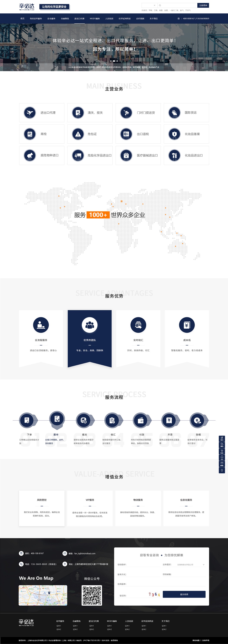Select the 清关、报关 document icon
Image resolution: width=228 pixels, height=644 pixels.
click(x=78, y=112)
